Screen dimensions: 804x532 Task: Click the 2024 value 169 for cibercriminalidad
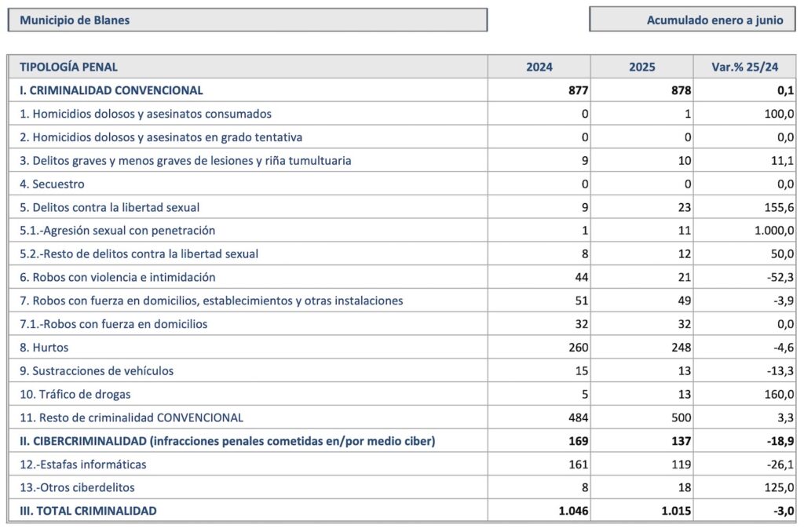pos(579,441)
